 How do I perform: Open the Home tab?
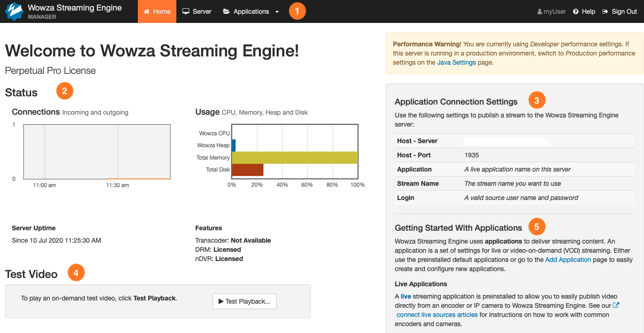click(157, 11)
